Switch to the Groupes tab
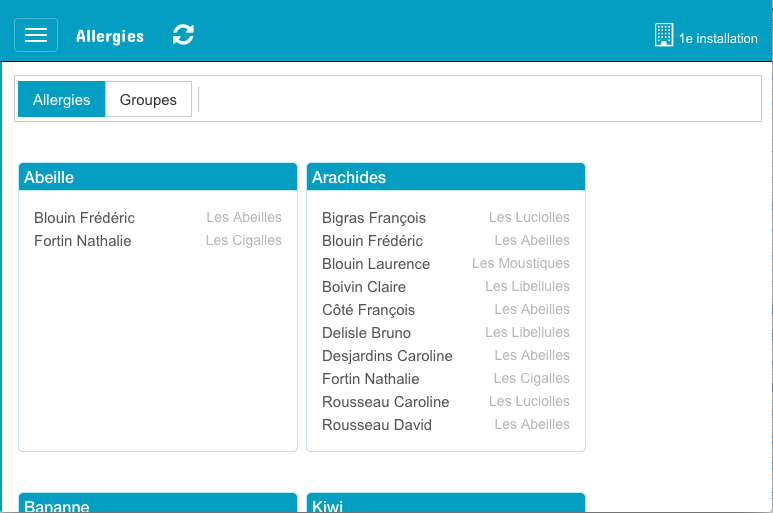This screenshot has width=773, height=513. (x=148, y=100)
